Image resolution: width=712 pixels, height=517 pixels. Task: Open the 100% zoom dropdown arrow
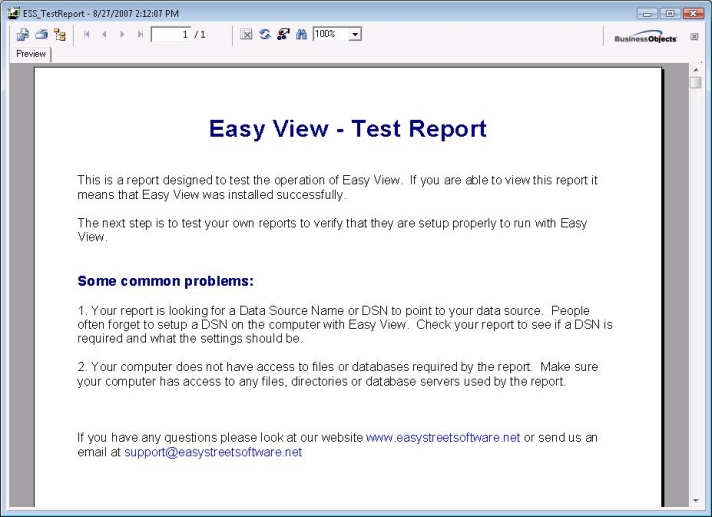[355, 34]
